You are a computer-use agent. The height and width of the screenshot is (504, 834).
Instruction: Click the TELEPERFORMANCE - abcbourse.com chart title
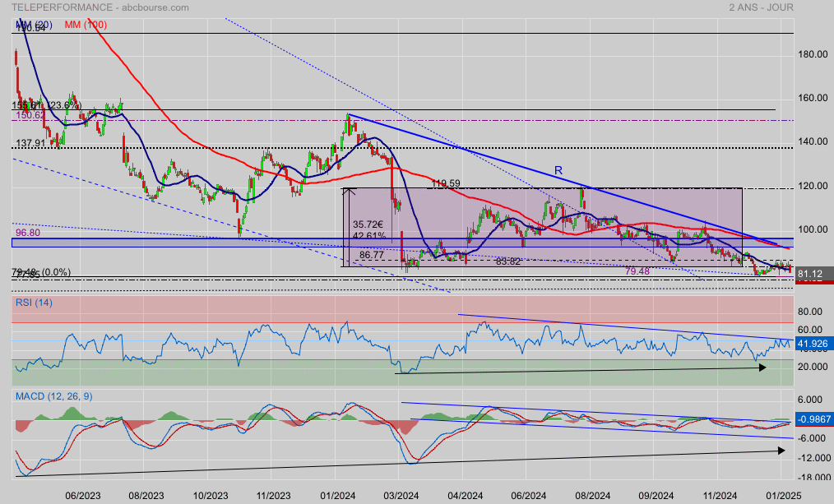[100, 7]
